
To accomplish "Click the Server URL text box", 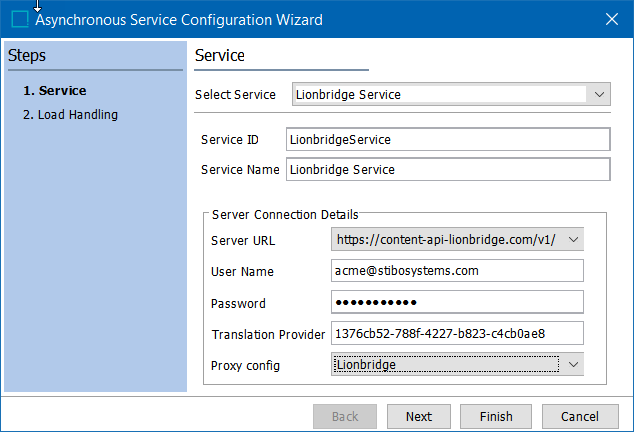I will click(447, 240).
